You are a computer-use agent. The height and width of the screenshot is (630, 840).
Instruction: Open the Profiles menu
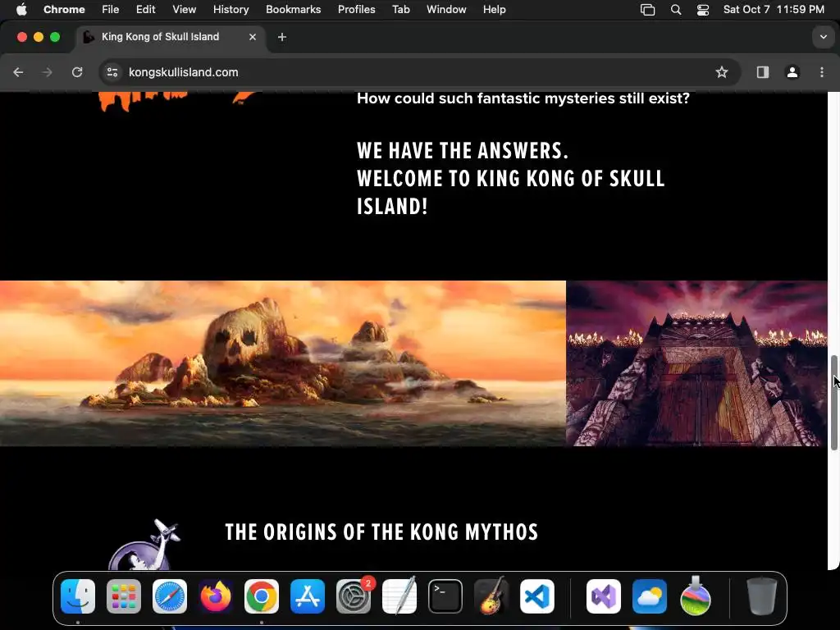point(356,10)
